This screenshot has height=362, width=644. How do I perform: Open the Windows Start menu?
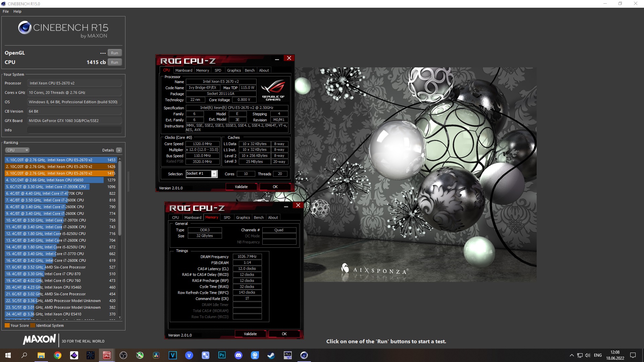point(8,355)
